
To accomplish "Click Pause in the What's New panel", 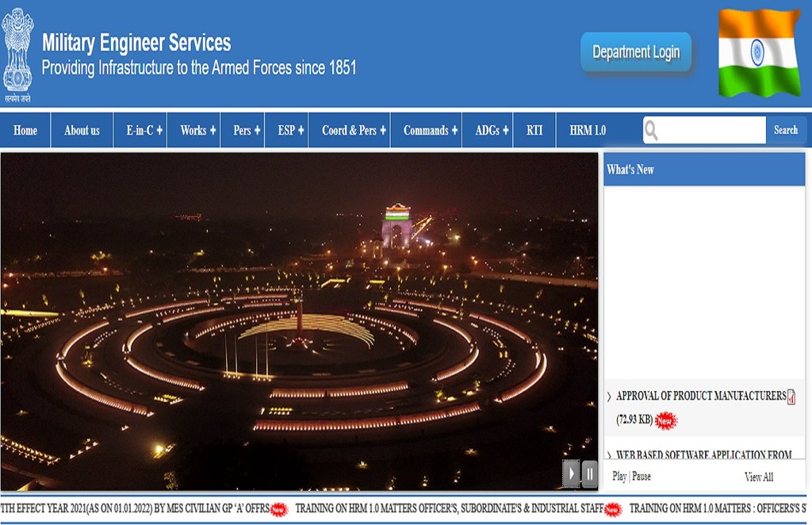I will tap(641, 477).
